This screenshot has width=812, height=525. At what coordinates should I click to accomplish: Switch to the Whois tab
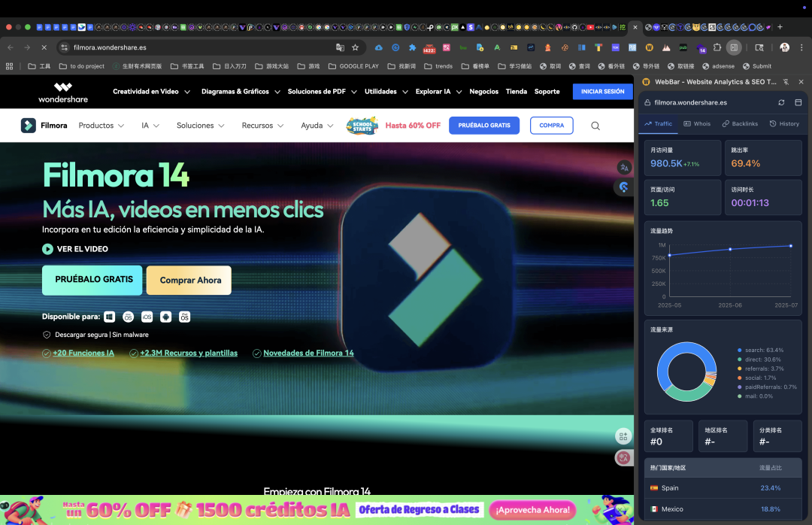697,124
